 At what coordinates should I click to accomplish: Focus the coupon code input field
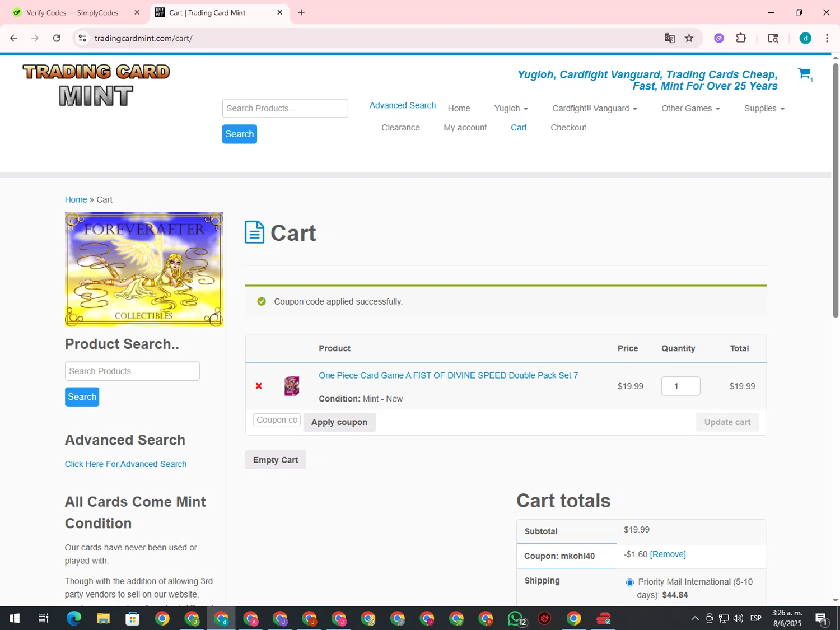tap(277, 420)
